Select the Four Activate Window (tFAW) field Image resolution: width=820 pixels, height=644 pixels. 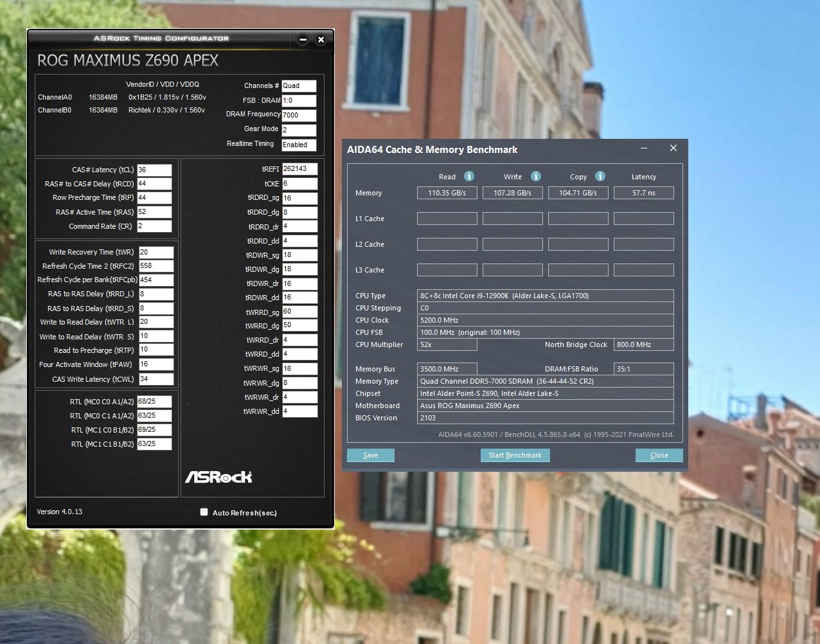156,364
